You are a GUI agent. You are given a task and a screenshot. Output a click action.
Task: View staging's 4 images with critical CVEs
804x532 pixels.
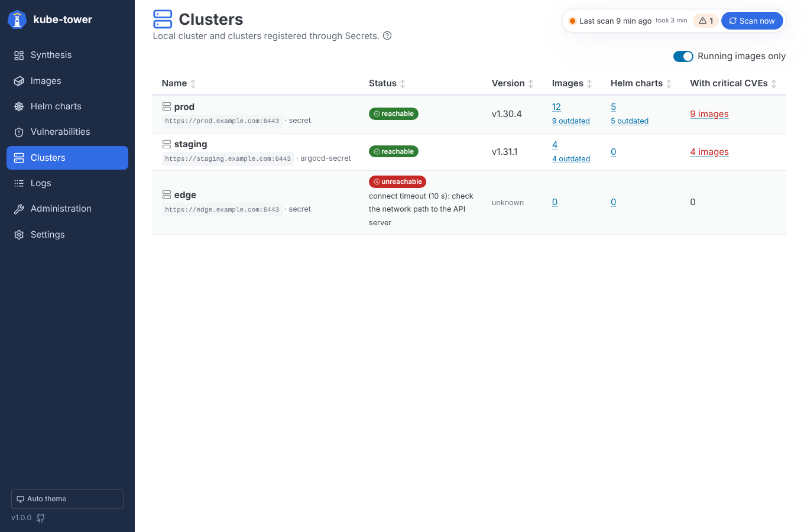coord(709,151)
